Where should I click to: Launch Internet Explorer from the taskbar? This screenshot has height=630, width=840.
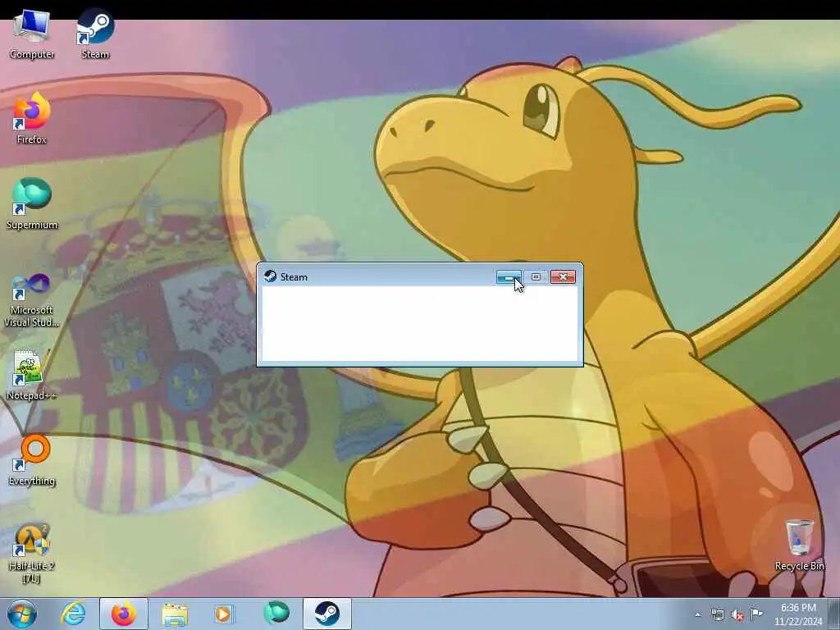point(73,614)
